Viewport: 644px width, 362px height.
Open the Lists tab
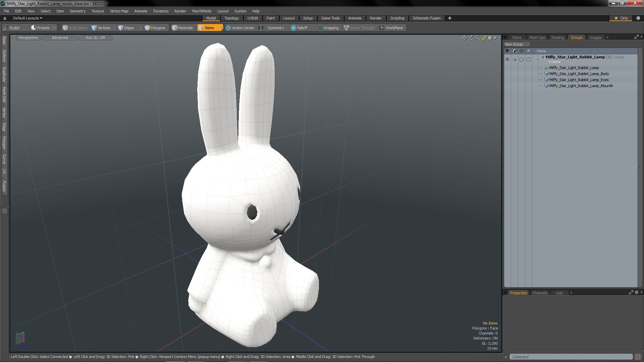[x=559, y=293]
